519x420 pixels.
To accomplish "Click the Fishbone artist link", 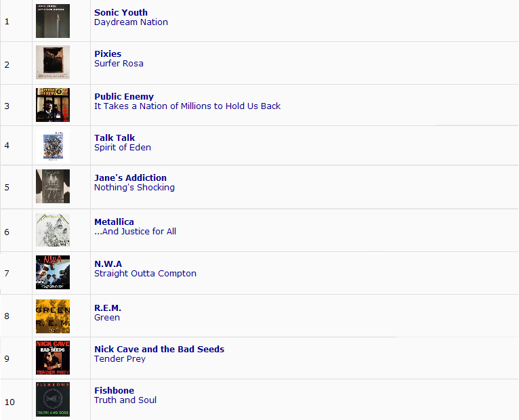I will 114,390.
